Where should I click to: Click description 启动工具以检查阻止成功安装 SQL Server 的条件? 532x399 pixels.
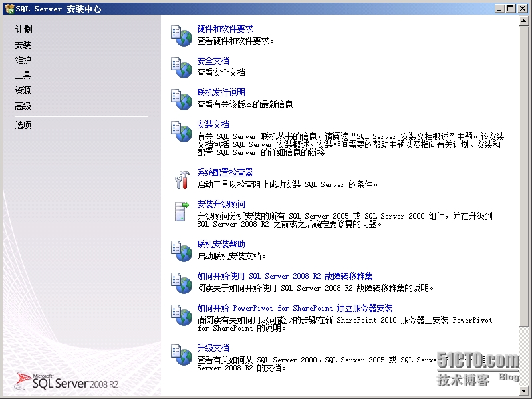[287, 185]
